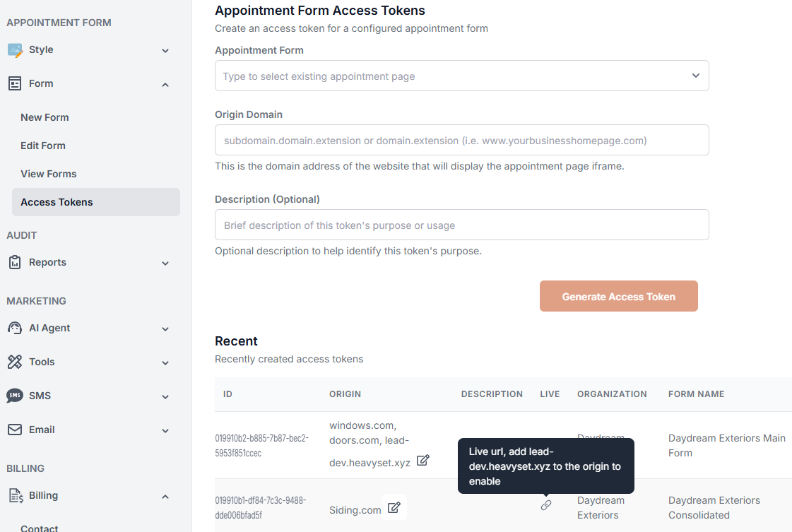Select the Tools icon in the sidebar
This screenshot has height=532, width=792.
(14, 362)
